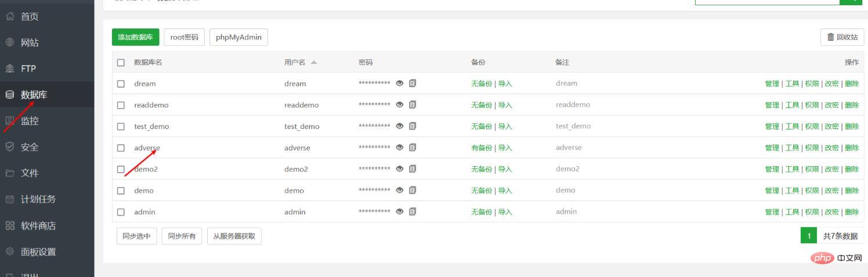Delete the admin database via 删除
This screenshot has width=868, height=277.
852,212
